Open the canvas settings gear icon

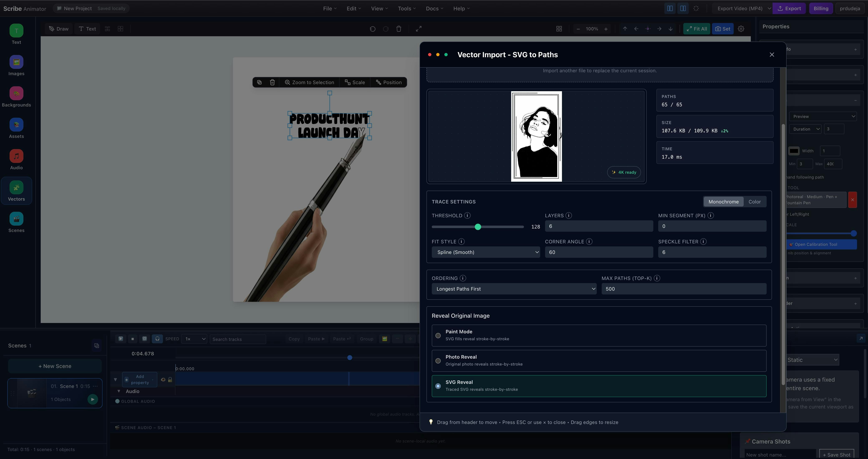(741, 29)
